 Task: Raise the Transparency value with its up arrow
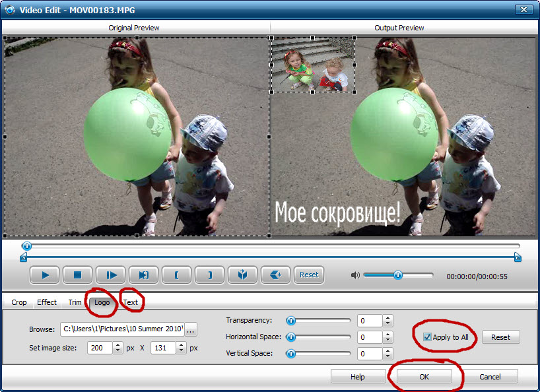click(389, 317)
